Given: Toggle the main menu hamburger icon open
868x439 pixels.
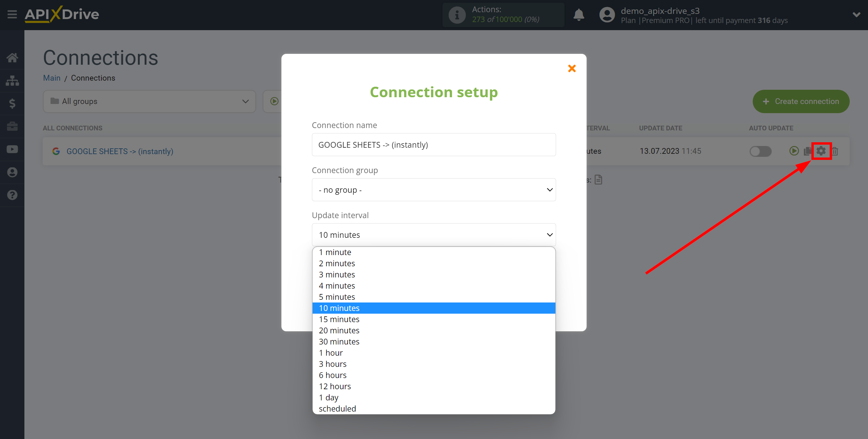Looking at the screenshot, I should point(12,14).
